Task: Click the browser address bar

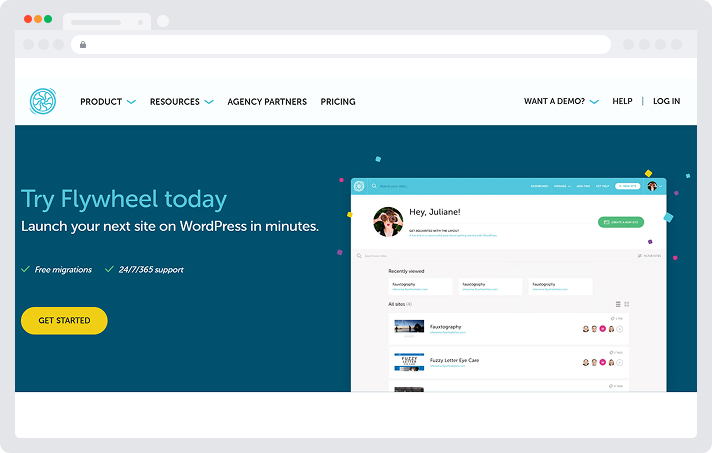Action: (x=341, y=44)
